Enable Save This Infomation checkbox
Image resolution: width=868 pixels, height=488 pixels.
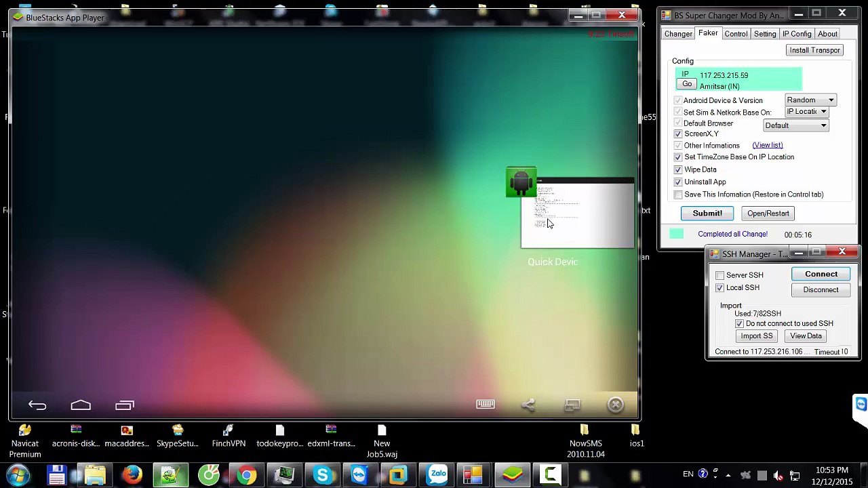pos(678,195)
